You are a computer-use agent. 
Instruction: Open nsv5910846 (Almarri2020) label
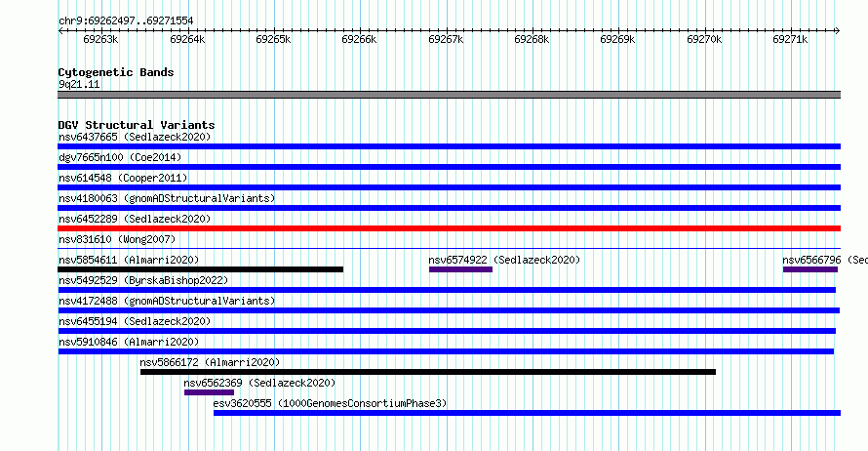[x=129, y=342]
